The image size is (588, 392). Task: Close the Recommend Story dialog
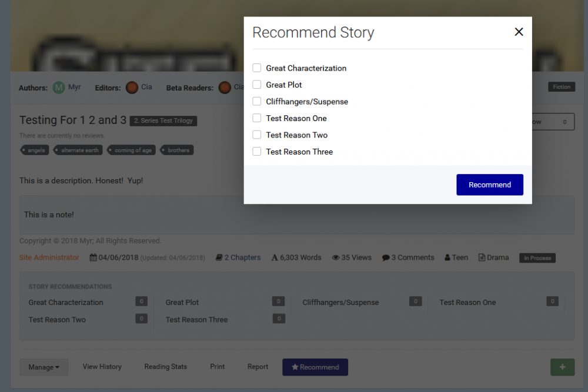519,32
